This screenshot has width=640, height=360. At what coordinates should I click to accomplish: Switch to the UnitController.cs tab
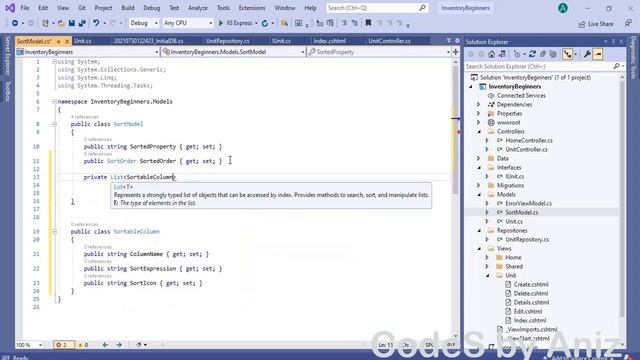coord(389,41)
